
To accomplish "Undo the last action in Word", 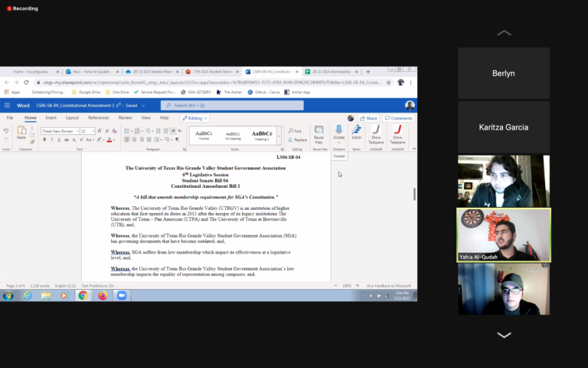I will [6, 131].
